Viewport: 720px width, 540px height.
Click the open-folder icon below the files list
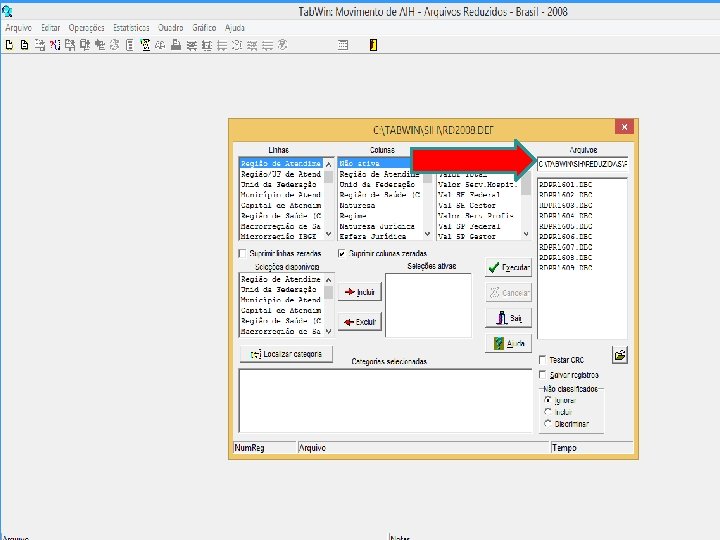coord(620,355)
